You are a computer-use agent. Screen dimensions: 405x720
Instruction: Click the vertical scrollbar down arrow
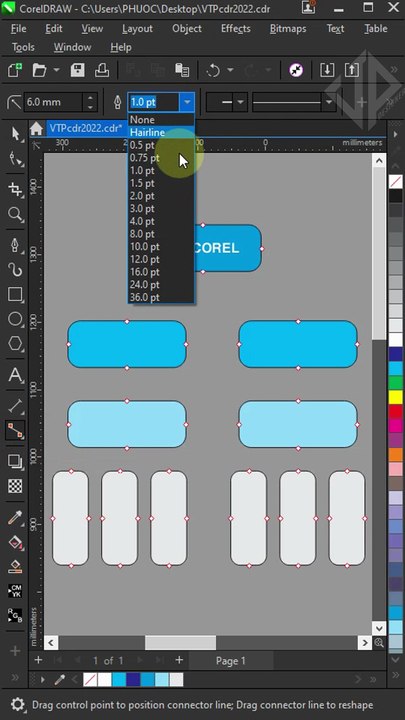tap(379, 628)
